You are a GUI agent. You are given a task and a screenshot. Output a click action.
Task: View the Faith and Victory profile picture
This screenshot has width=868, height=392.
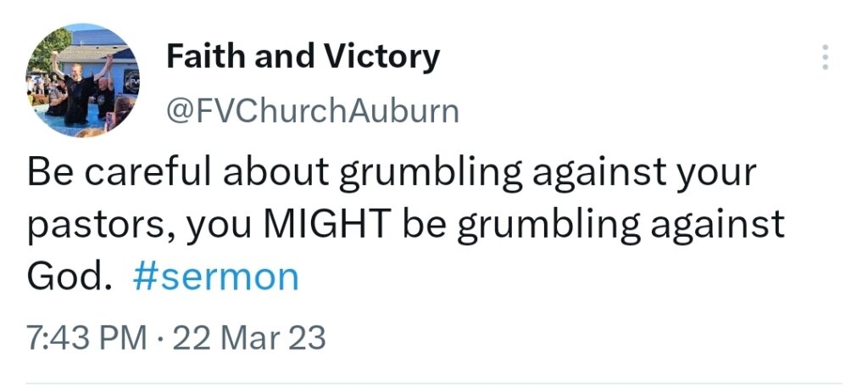point(82,81)
